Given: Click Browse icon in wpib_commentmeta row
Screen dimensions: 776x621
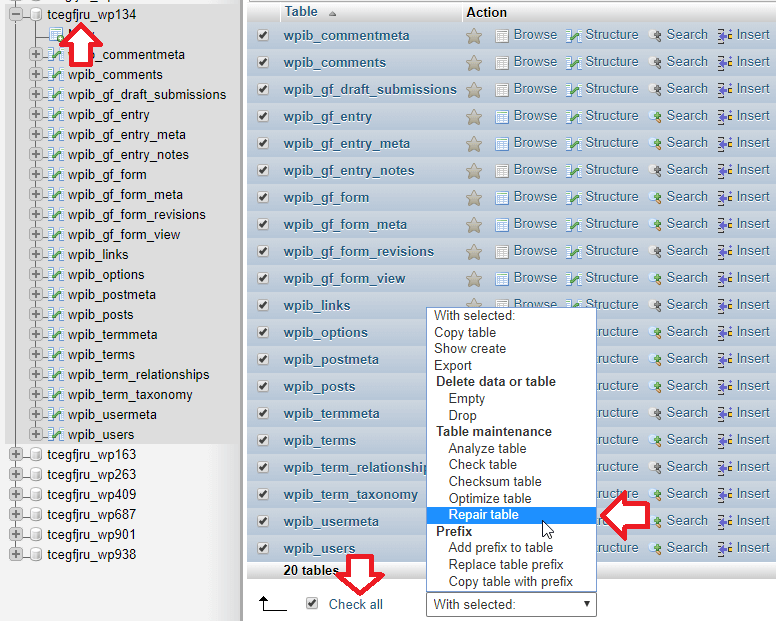Looking at the screenshot, I should click(502, 36).
